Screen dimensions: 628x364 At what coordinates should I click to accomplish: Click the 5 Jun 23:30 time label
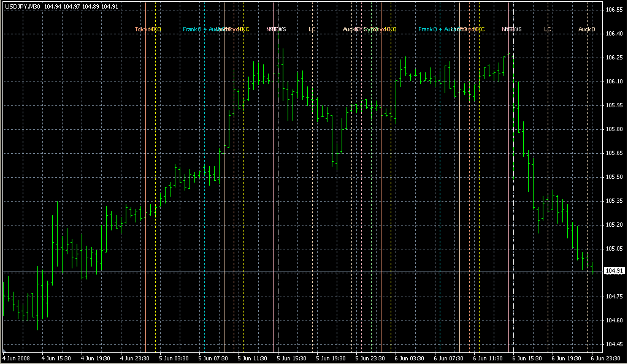point(370,358)
